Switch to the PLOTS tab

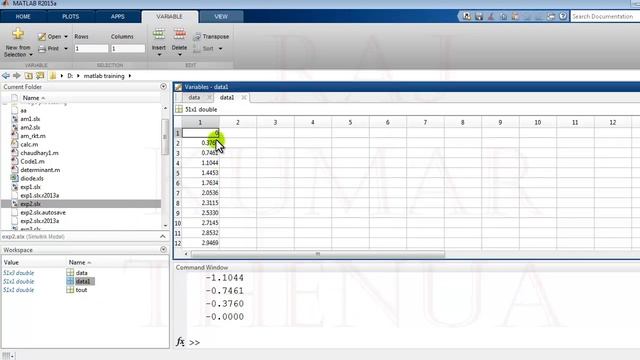(x=71, y=16)
